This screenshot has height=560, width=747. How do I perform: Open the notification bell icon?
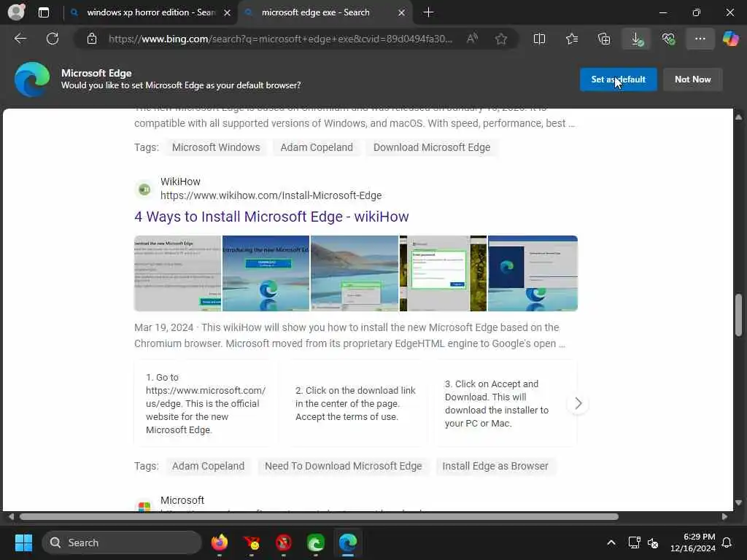click(727, 542)
